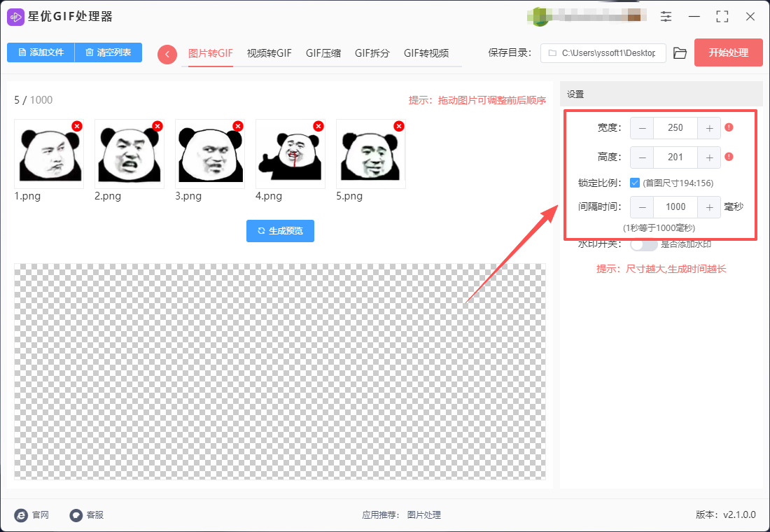Image resolution: width=770 pixels, height=532 pixels.
Task: Click the checkered GIF preview area
Action: pyautogui.click(x=280, y=372)
